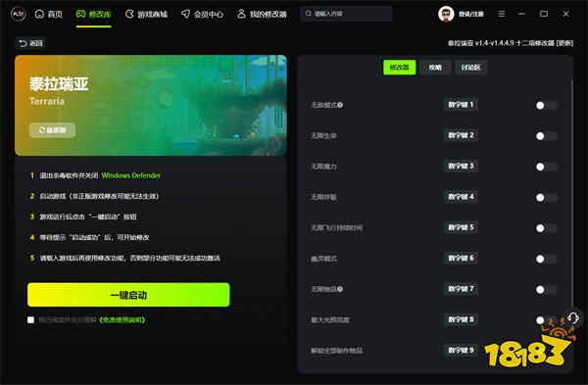The height and width of the screenshot is (385, 588).
Task: Click the customer support headset icon
Action: pos(573,318)
